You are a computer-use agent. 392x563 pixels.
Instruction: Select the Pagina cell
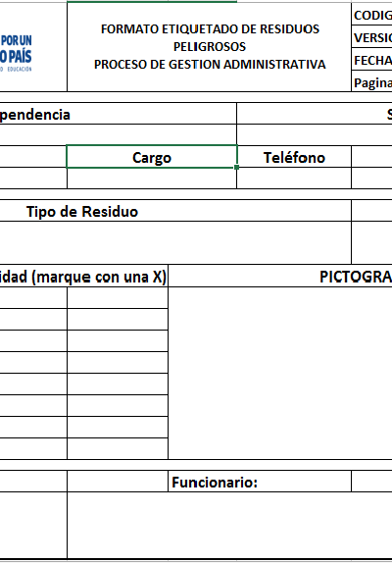(x=371, y=81)
